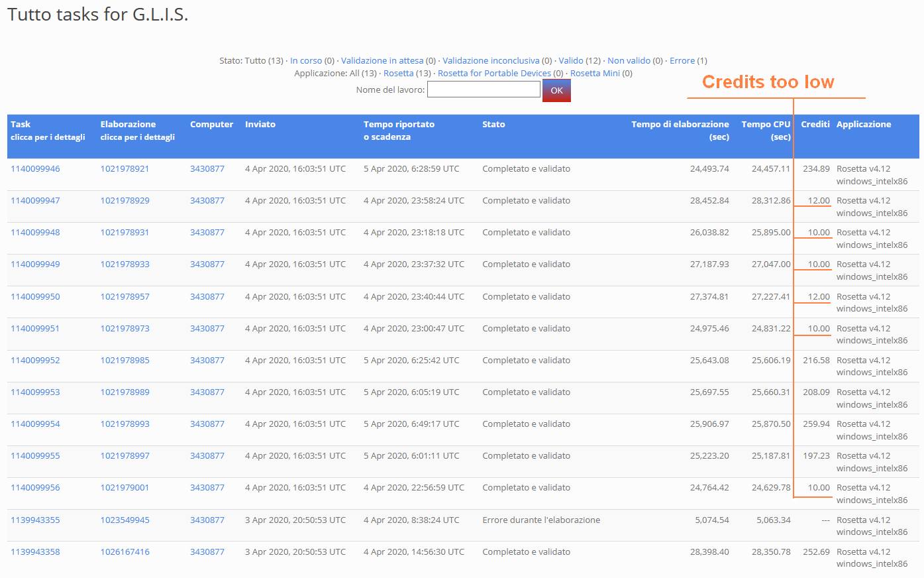924x578 pixels.
Task: Click the OK button next to the job name field
Action: [x=556, y=90]
